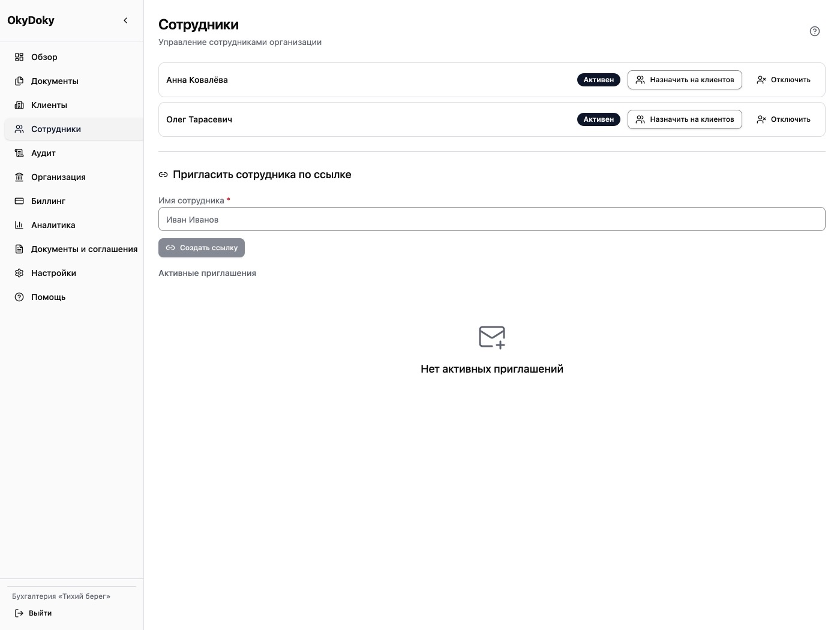Click the Документы copy icon
Image resolution: width=840 pixels, height=630 pixels.
[x=19, y=81]
